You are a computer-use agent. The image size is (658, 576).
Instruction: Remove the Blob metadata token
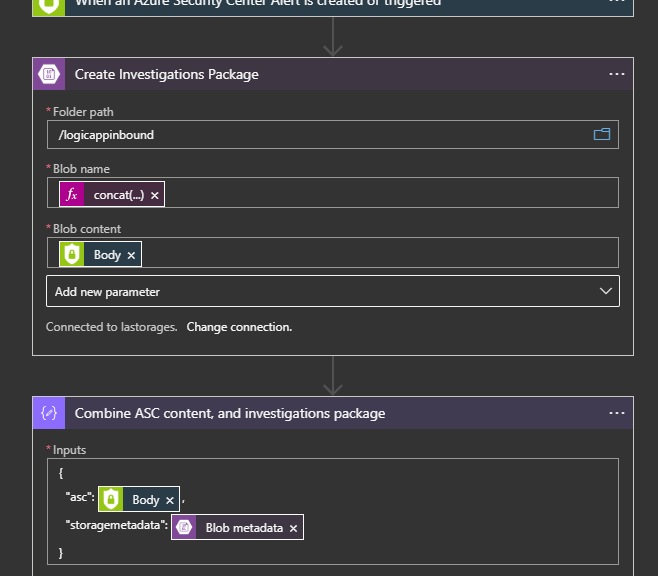click(293, 528)
